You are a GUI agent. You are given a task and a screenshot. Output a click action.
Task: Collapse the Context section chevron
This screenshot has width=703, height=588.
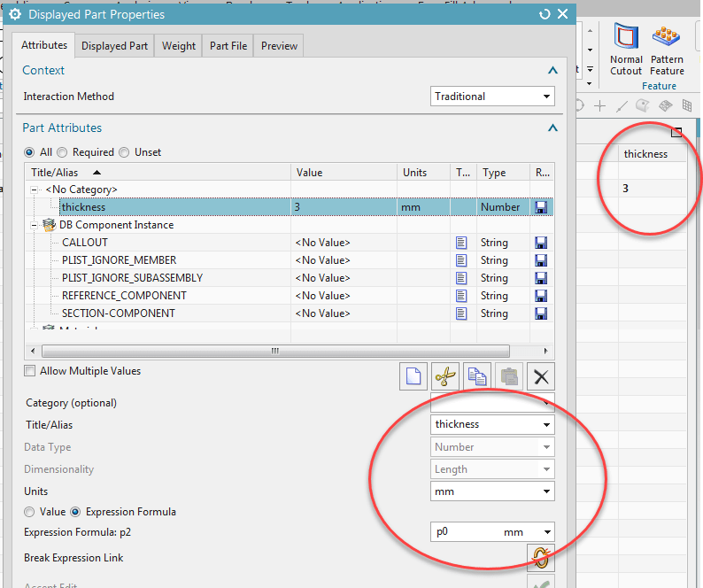[552, 71]
